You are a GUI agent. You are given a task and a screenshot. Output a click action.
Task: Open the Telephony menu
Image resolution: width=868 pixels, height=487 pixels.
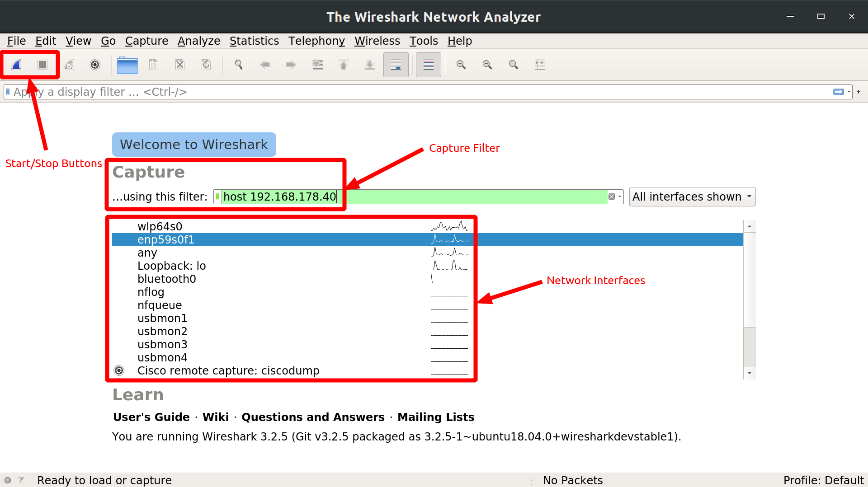tap(316, 41)
